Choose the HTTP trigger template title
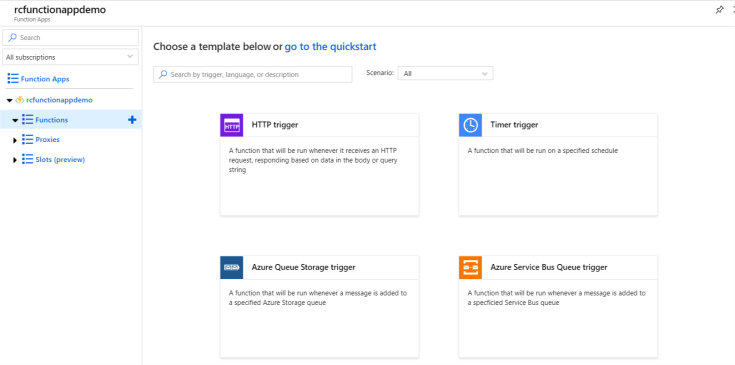 pos(275,125)
